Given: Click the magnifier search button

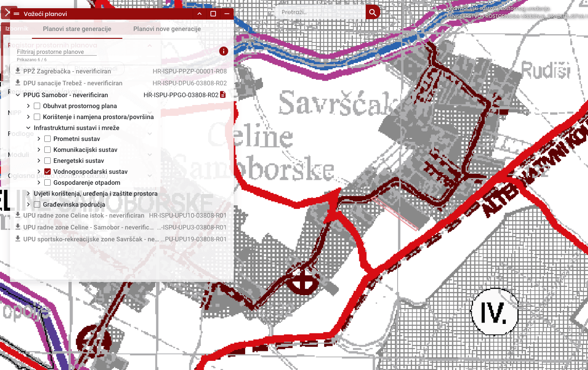Looking at the screenshot, I should point(373,12).
